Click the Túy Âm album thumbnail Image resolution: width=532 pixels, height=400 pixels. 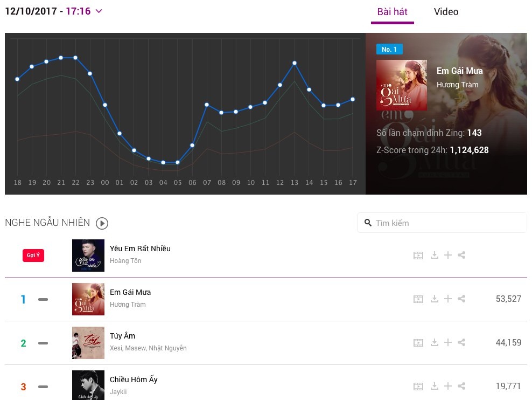pos(88,343)
